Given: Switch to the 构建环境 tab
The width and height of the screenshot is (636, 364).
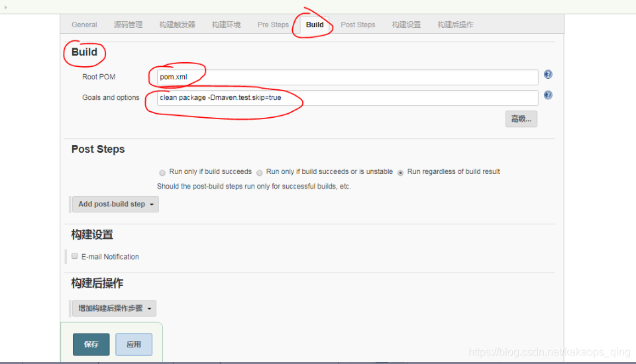Looking at the screenshot, I should [228, 24].
